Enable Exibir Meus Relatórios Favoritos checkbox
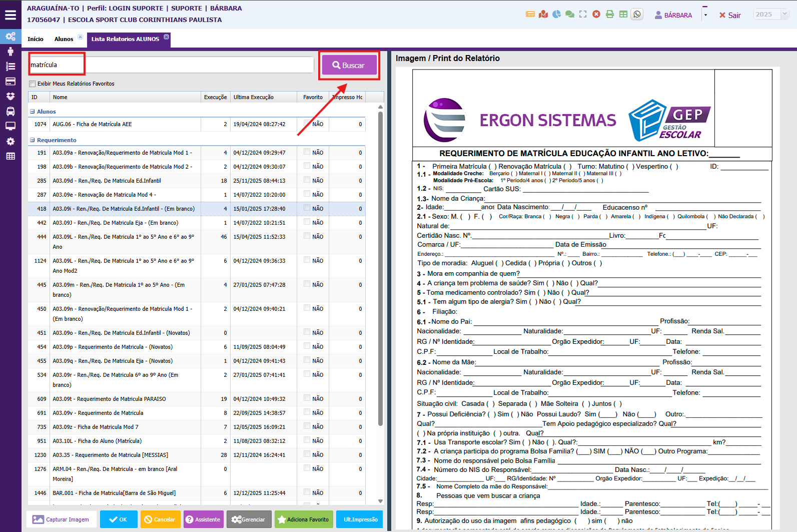Viewport: 797px width, 532px height. pos(33,84)
